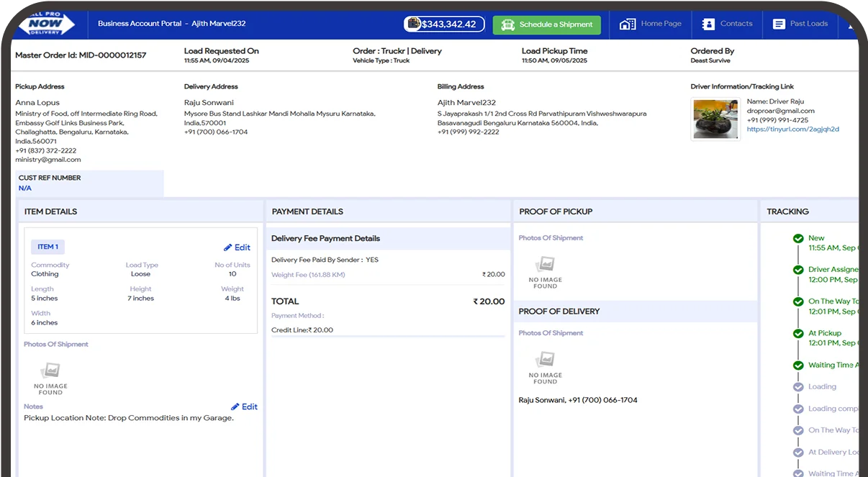The image size is (868, 477).
Task: Click the Home Page building icon
Action: pyautogui.click(x=627, y=24)
